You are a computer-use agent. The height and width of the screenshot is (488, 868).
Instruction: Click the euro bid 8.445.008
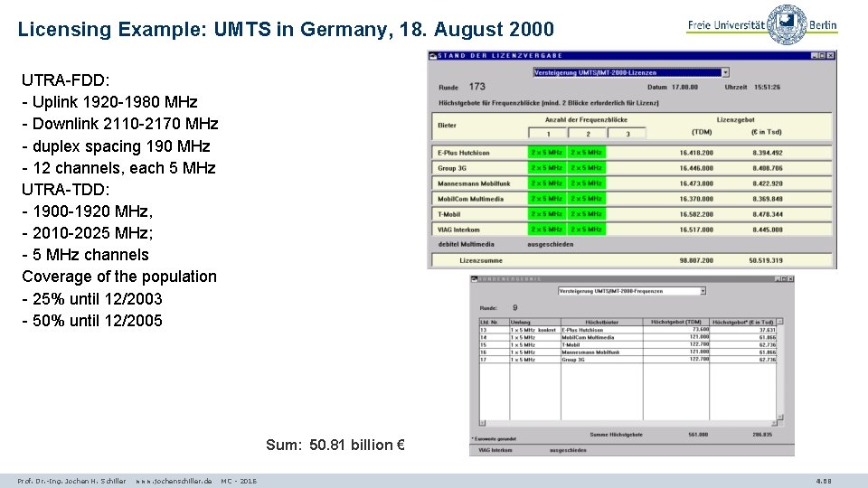[x=768, y=230]
